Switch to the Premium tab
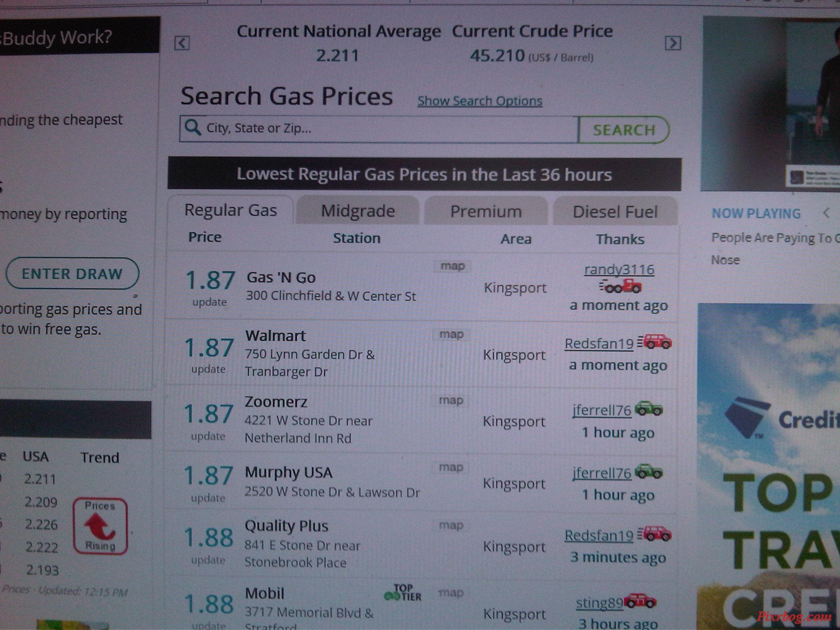 coord(486,212)
